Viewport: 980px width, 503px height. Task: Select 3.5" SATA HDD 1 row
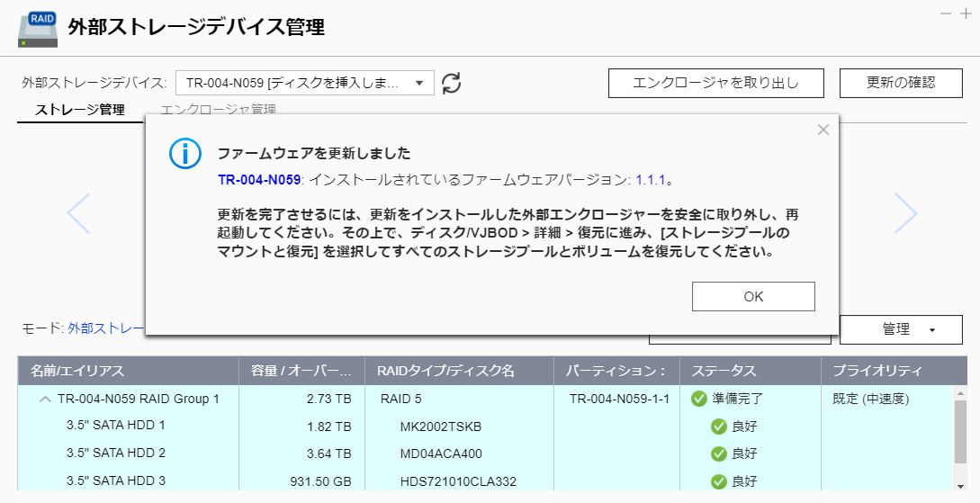pyautogui.click(x=486, y=427)
